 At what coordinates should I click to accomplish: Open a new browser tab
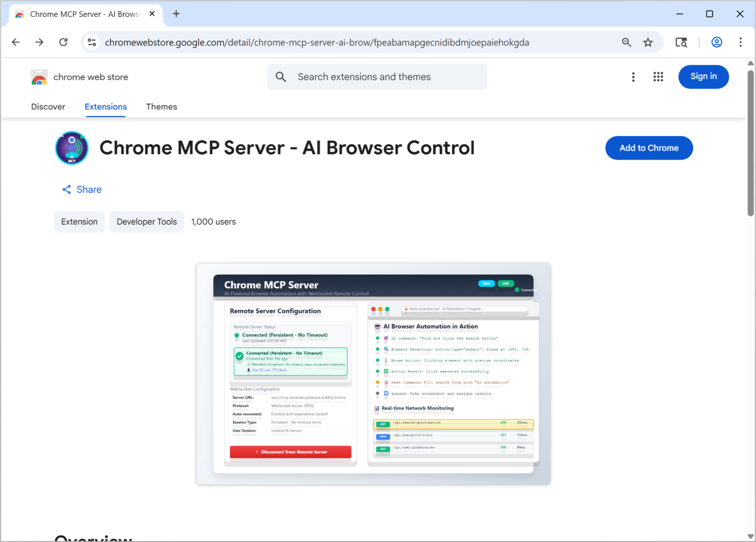coord(176,14)
